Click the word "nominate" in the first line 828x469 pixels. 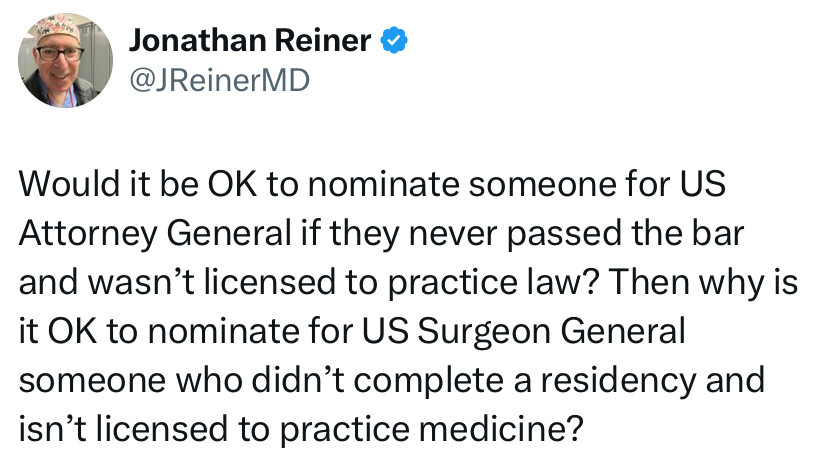tap(383, 184)
